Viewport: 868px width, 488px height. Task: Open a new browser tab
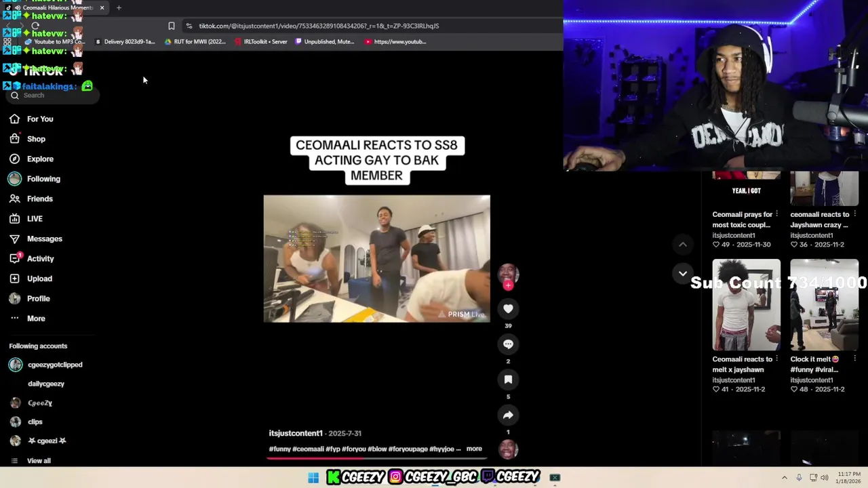point(119,7)
